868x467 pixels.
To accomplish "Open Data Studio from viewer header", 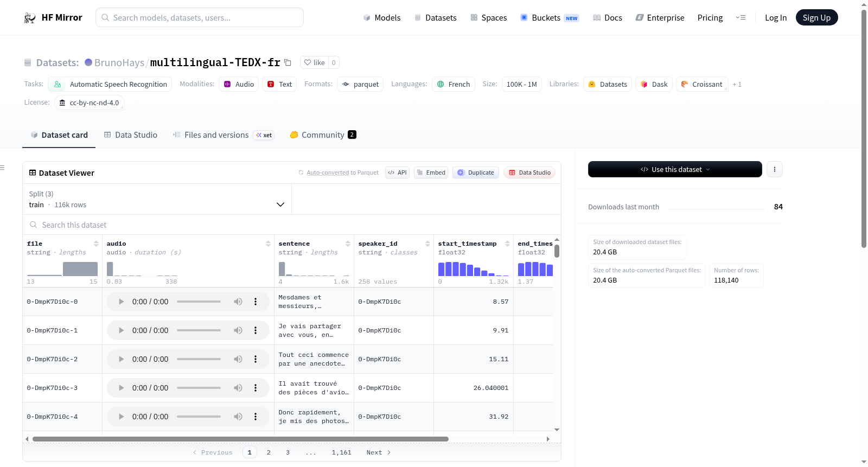I will pos(529,172).
